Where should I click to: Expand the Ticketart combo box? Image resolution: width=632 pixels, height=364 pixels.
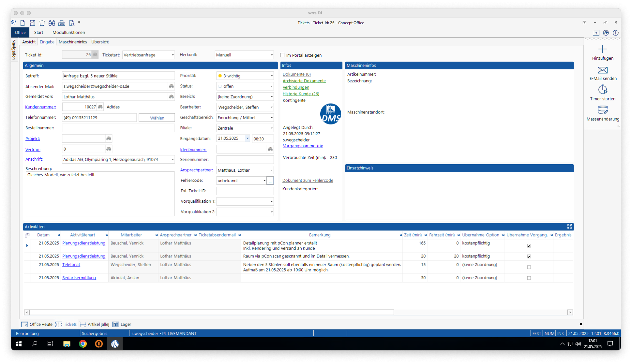pos(173,55)
